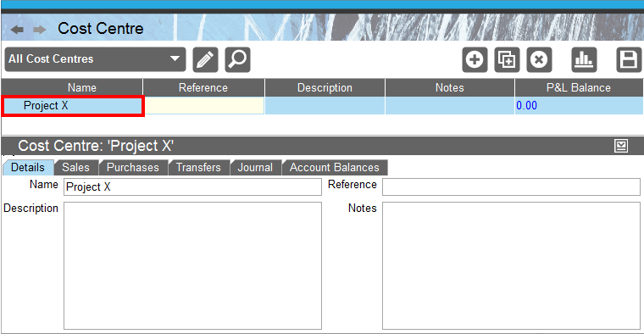
Task: Add a new cost centre with plus icon
Action: coord(475,59)
